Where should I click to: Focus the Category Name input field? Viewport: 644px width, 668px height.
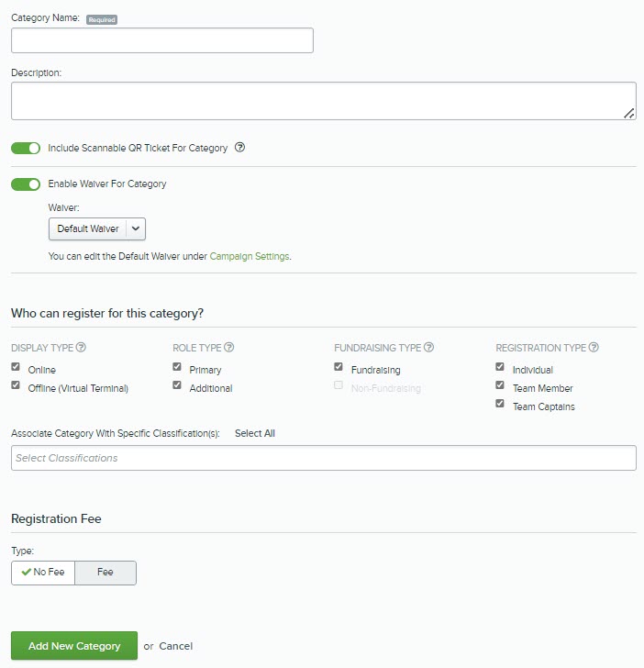[162, 40]
